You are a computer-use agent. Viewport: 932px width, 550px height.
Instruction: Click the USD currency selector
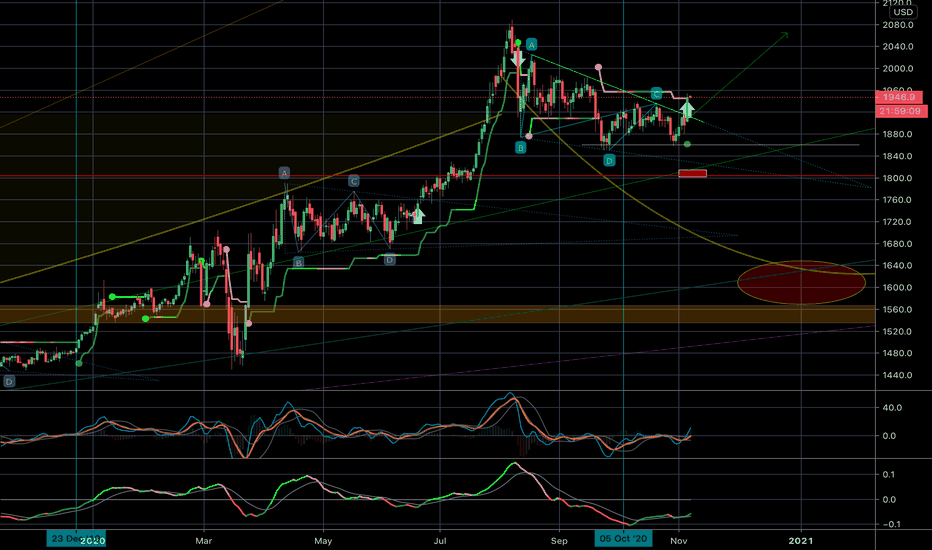[x=903, y=12]
